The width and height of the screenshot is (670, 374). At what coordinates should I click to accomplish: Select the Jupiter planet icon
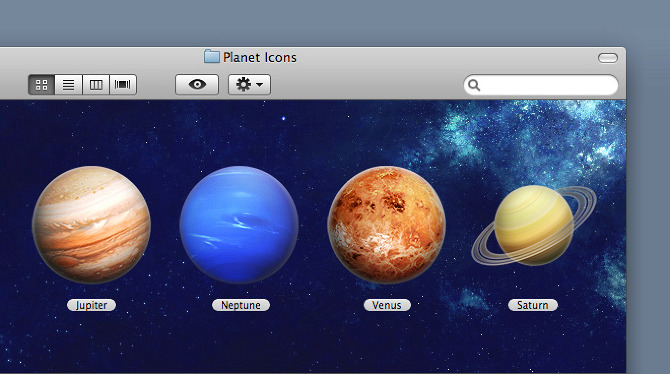[91, 225]
